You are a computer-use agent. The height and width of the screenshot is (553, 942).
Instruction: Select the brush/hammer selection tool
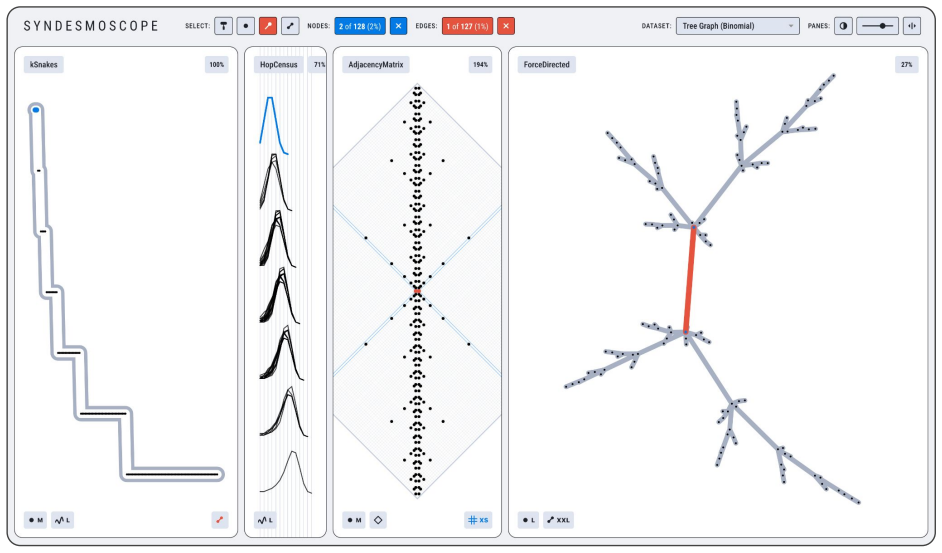point(223,26)
